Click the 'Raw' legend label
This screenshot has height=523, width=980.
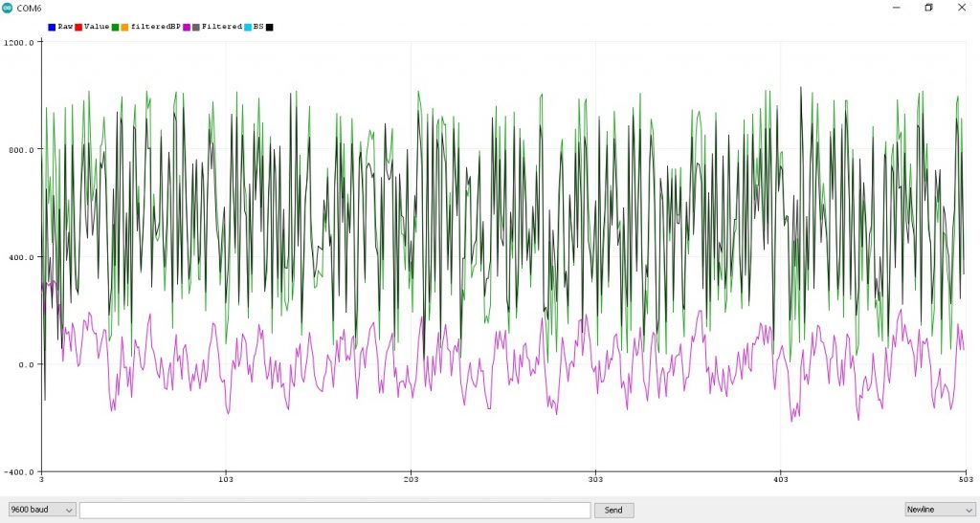(x=65, y=26)
